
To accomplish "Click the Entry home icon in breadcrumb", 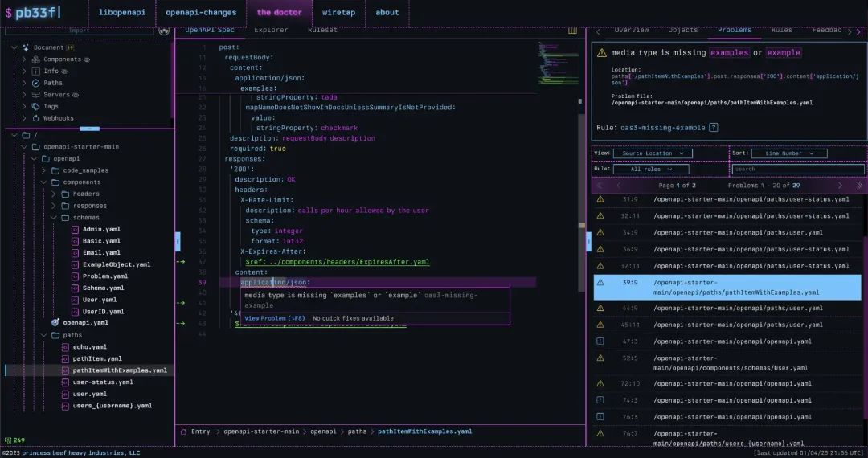I will pyautogui.click(x=183, y=431).
